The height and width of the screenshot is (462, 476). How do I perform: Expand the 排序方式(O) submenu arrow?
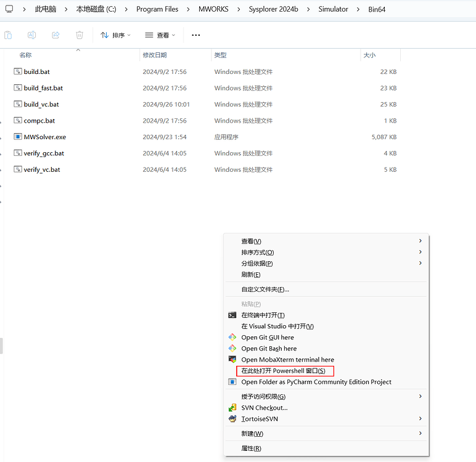pos(421,252)
